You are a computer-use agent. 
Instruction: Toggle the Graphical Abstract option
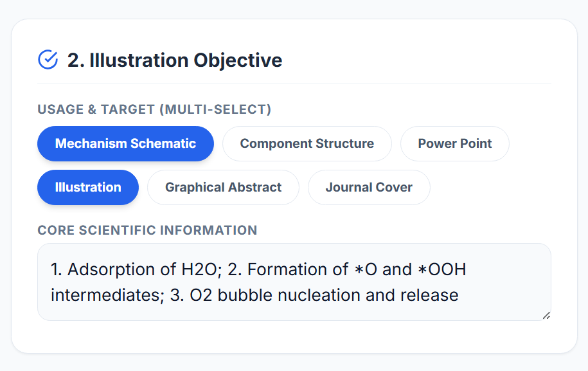click(x=223, y=187)
